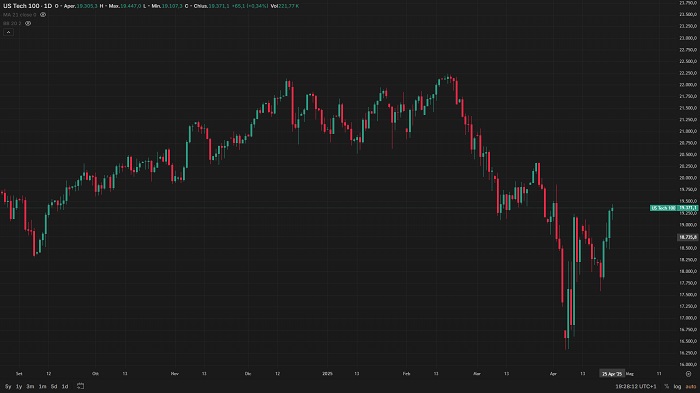Toggle log scale mode
This screenshot has height=393, width=700.
677,386
